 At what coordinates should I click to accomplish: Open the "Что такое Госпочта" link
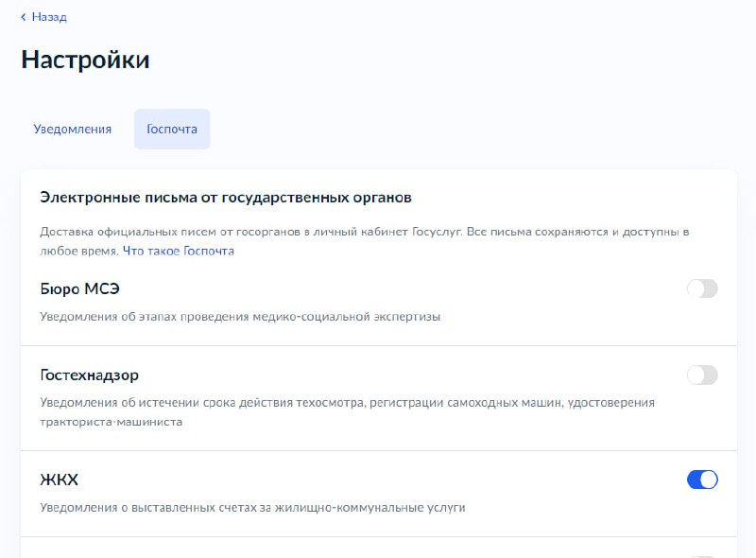(178, 251)
